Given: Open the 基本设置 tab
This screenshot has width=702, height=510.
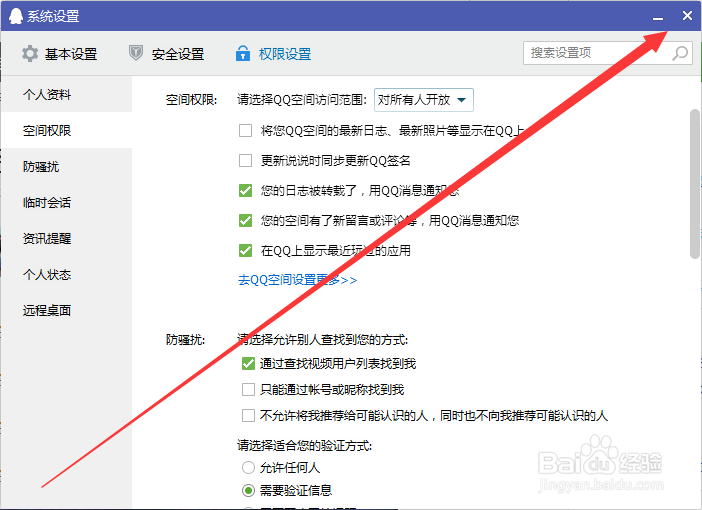Looking at the screenshot, I should click(60, 54).
